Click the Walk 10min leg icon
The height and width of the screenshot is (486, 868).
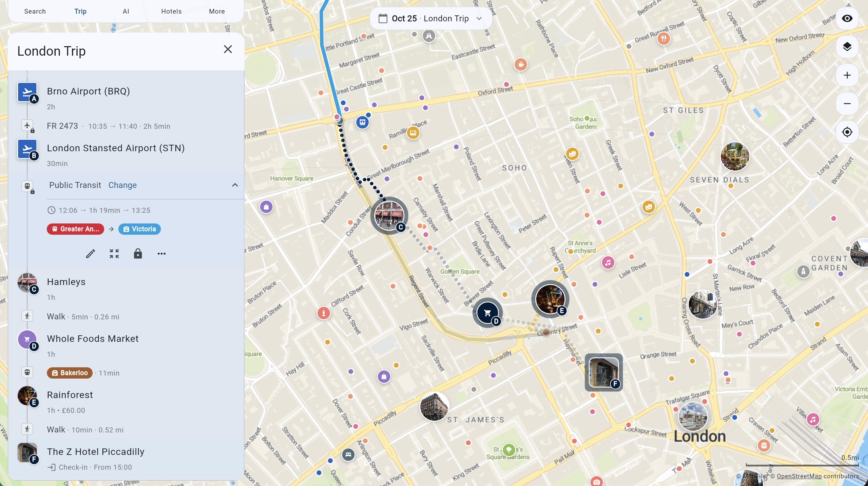(x=27, y=429)
